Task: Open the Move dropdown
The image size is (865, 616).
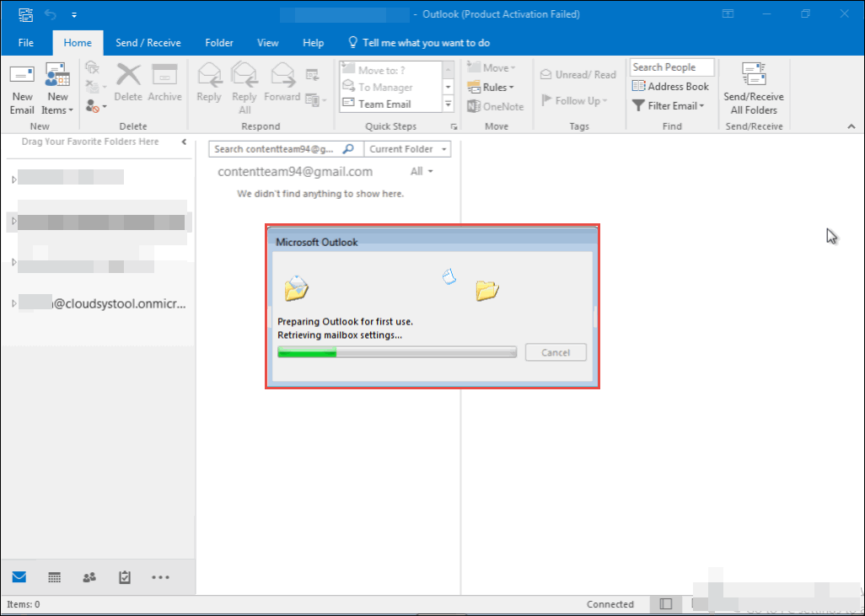Action: point(491,67)
